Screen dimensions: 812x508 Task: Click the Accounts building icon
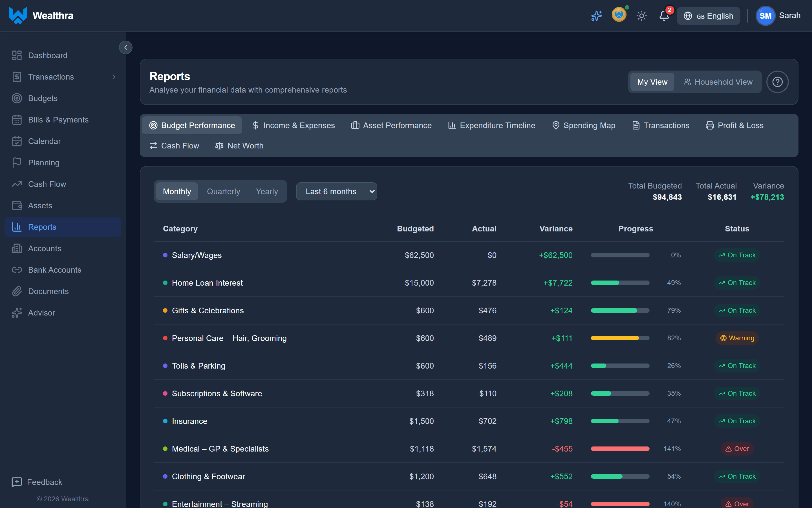(x=17, y=249)
